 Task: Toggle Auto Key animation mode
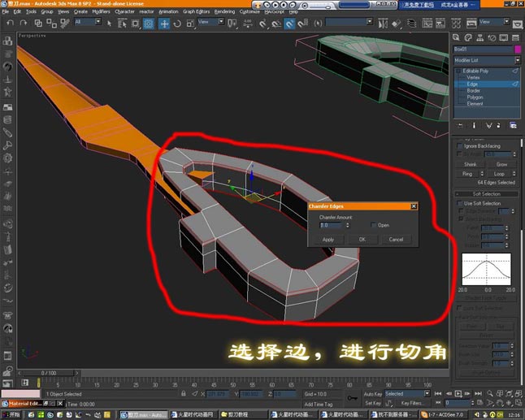pyautogui.click(x=373, y=394)
